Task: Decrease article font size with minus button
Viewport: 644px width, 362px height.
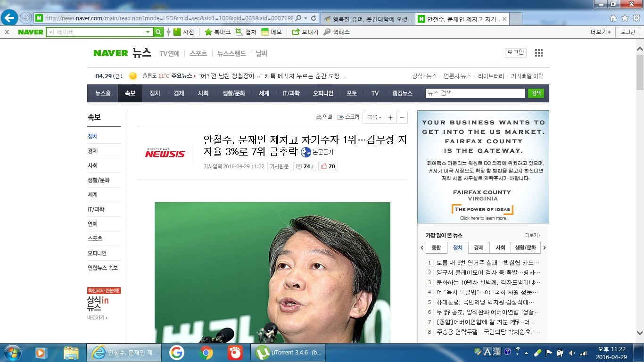Action: (x=402, y=118)
